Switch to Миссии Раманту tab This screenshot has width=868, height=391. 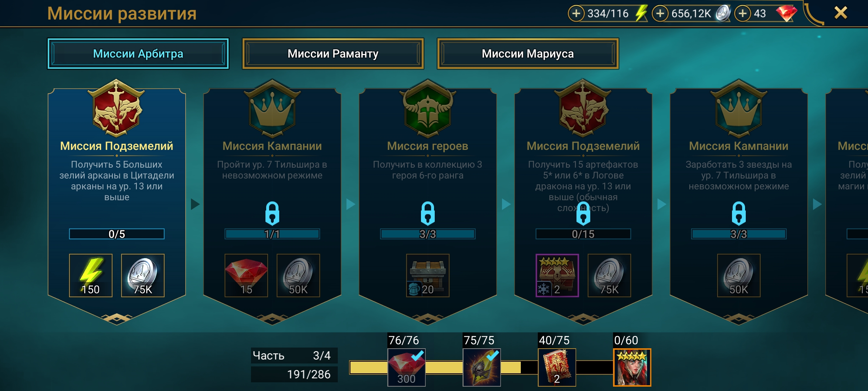pyautogui.click(x=333, y=54)
